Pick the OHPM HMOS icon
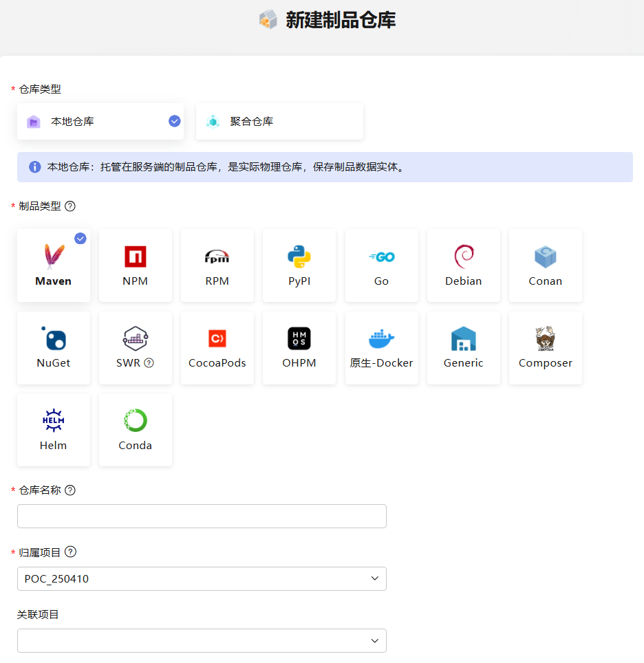The height and width of the screenshot is (663, 644). [x=299, y=338]
